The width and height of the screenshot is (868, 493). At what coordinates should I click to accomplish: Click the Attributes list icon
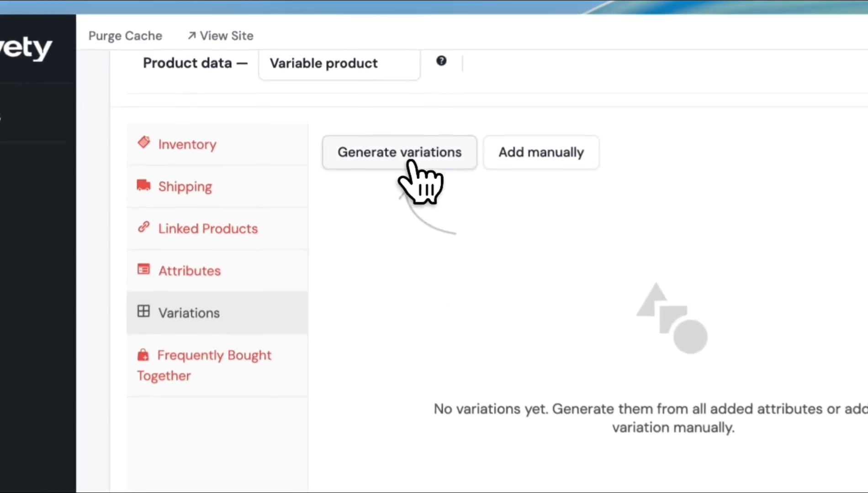pyautogui.click(x=143, y=269)
